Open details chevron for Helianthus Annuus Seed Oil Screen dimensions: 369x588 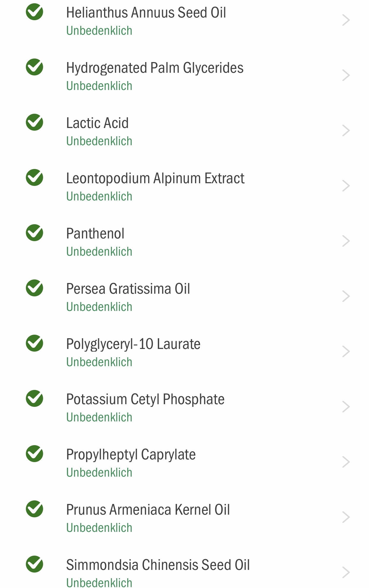point(346,20)
